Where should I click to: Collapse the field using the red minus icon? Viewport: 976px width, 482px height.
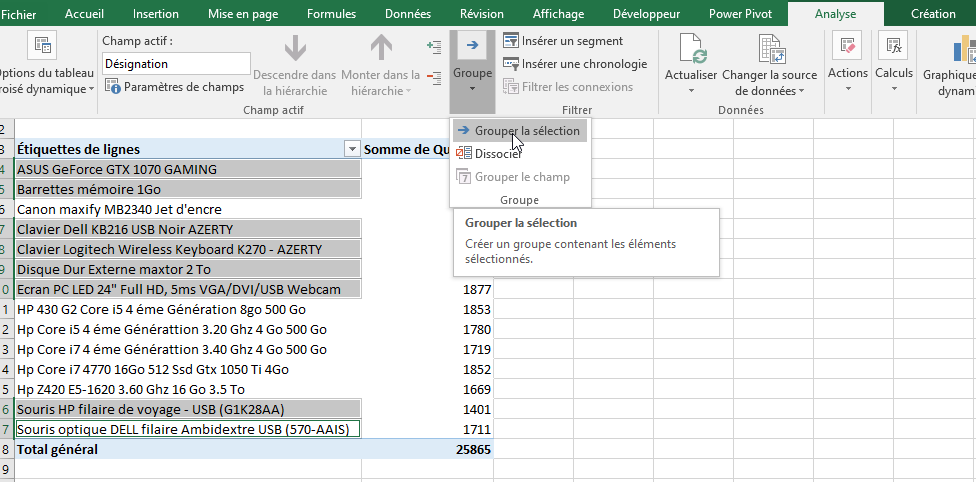click(x=434, y=77)
